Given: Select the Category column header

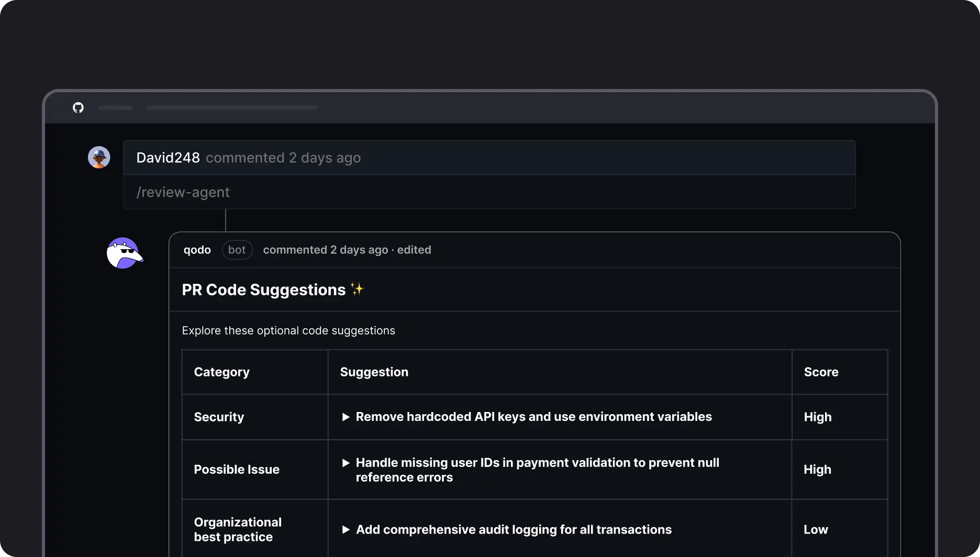Looking at the screenshot, I should (221, 372).
